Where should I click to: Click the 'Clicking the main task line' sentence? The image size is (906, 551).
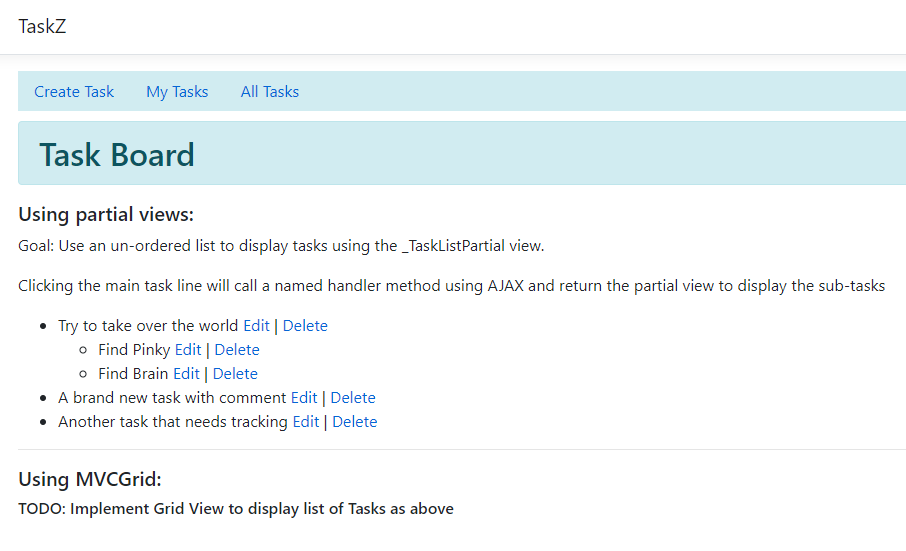[451, 286]
